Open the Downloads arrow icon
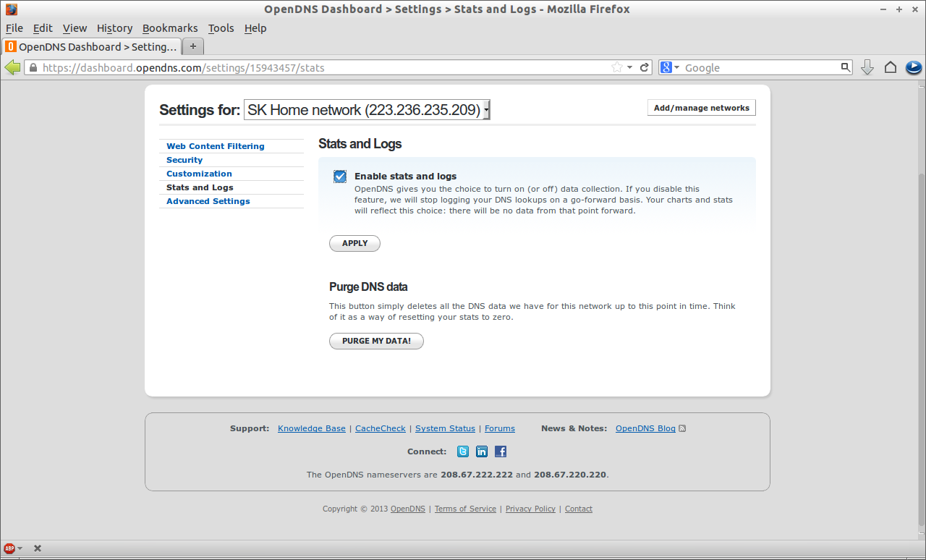The image size is (926, 560). click(867, 67)
